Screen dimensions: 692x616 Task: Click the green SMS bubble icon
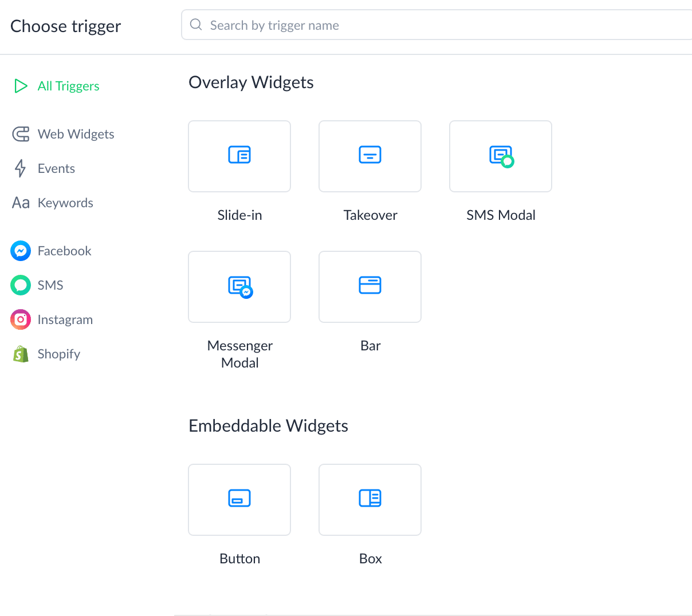pyautogui.click(x=21, y=285)
